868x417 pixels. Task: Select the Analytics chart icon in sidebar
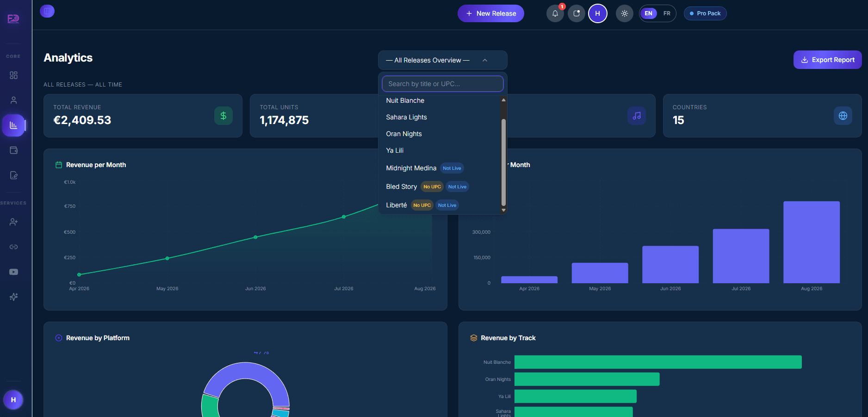click(x=13, y=125)
